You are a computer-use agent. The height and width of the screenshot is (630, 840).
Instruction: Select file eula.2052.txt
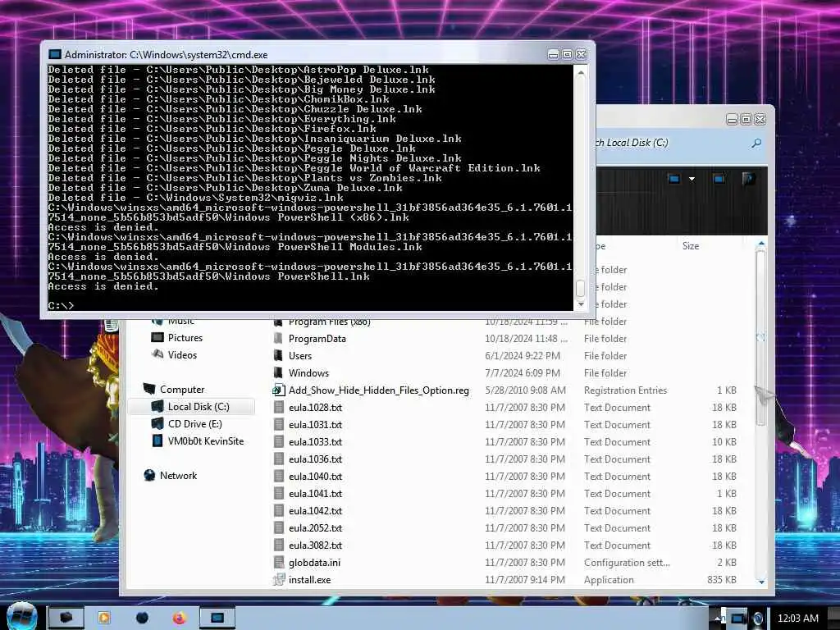[x=315, y=527]
